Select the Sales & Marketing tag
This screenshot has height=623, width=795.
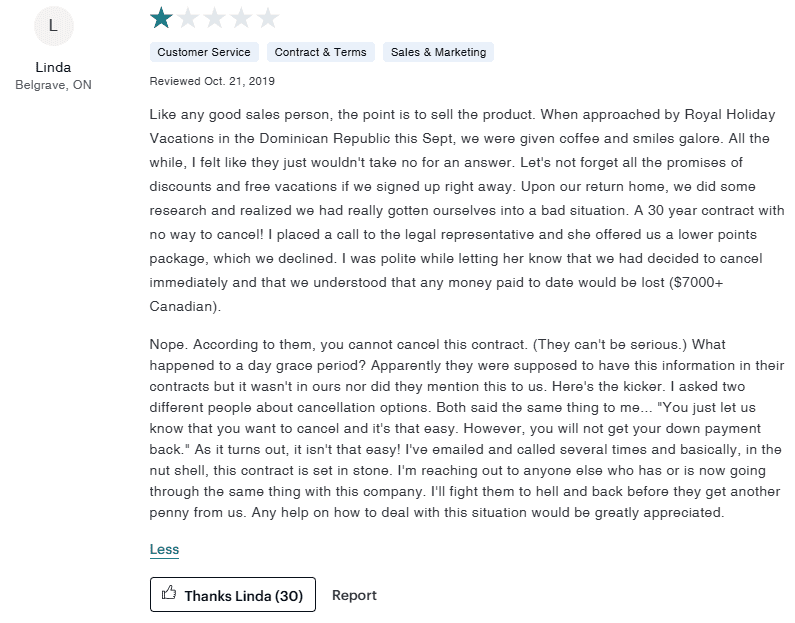click(x=438, y=52)
